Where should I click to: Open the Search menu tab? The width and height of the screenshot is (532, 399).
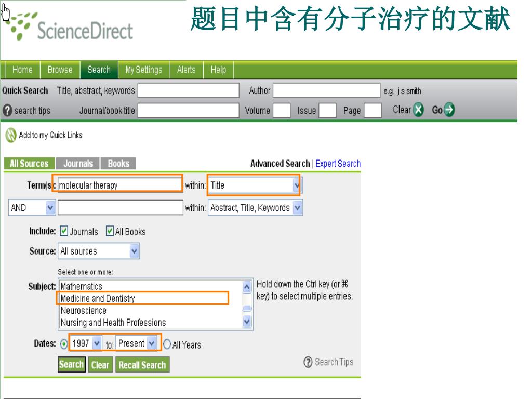tap(99, 70)
